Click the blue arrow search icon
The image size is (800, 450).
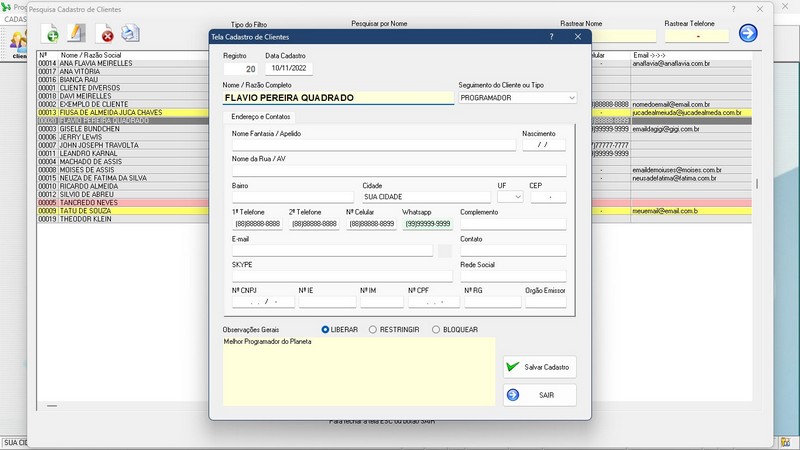click(x=748, y=34)
